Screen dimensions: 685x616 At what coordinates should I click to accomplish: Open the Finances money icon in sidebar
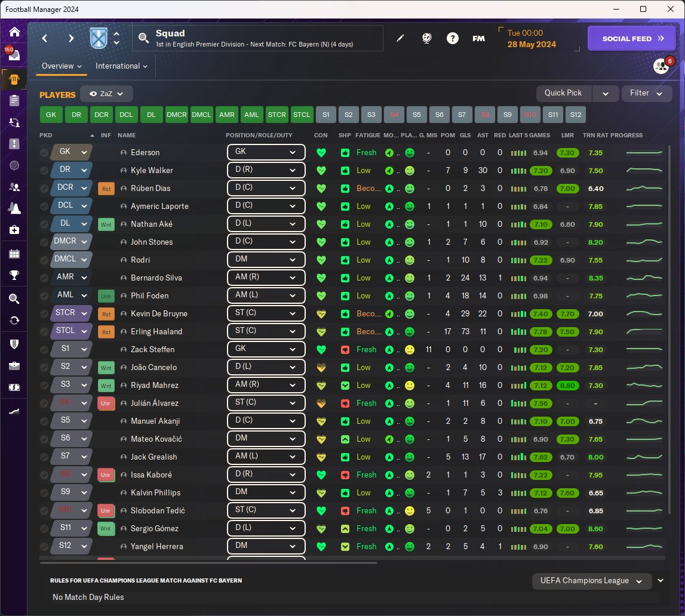click(x=14, y=387)
